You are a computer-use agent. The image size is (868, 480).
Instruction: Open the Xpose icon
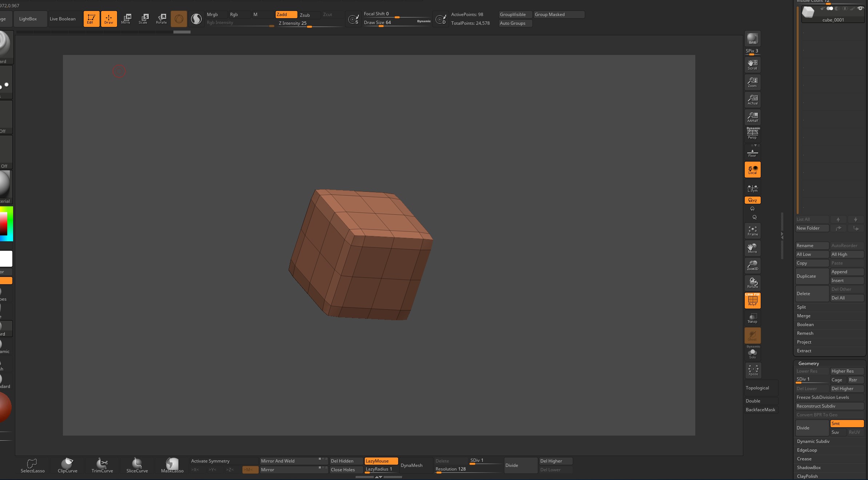[752, 370]
